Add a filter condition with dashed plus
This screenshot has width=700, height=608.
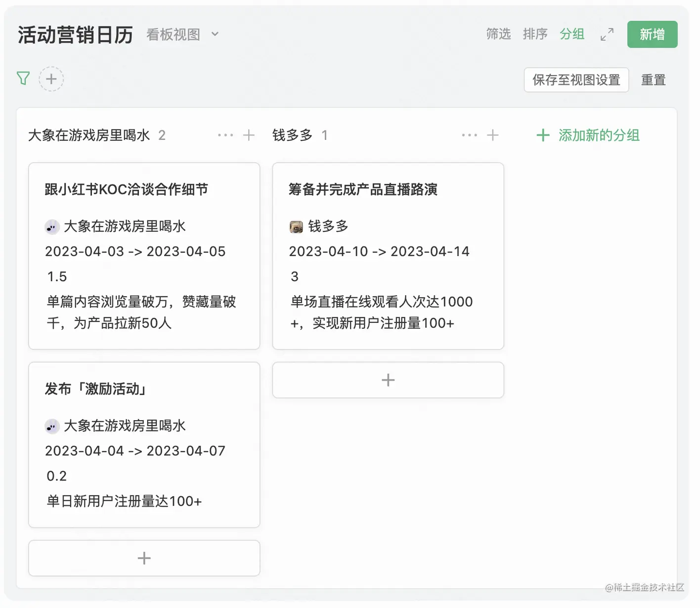pyautogui.click(x=51, y=79)
